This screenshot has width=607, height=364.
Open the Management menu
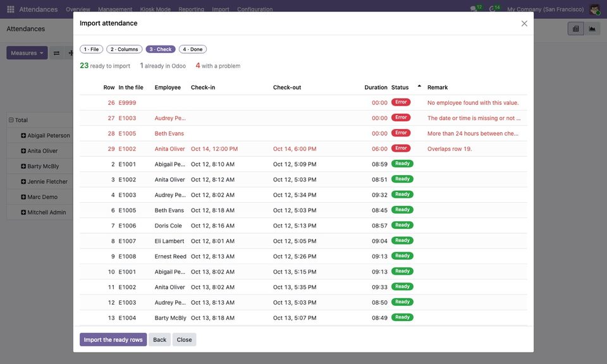point(115,9)
